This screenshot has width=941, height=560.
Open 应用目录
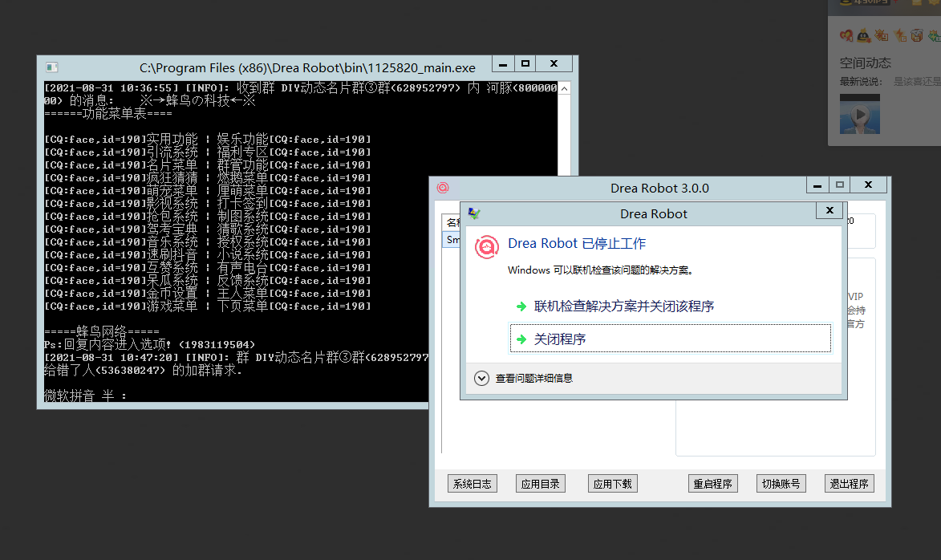point(541,484)
